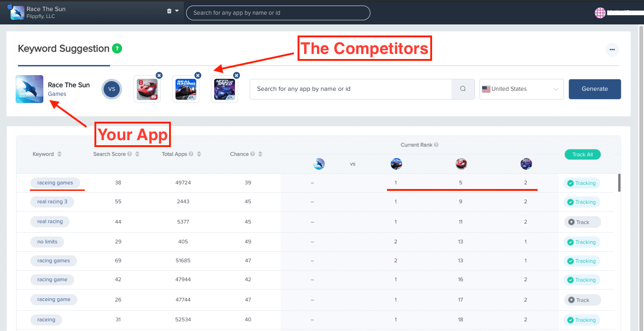Click the magnifier search button
This screenshot has height=331, width=644.
[463, 89]
